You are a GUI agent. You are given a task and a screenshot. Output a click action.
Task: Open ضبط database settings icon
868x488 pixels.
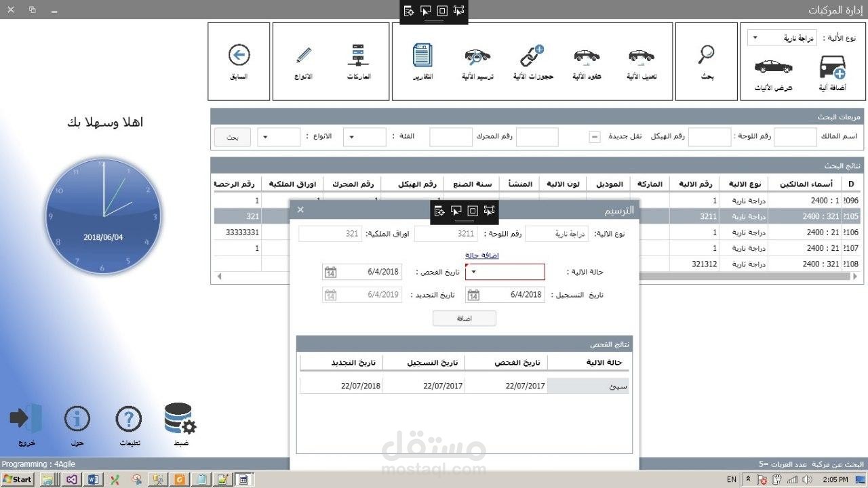[x=180, y=420]
